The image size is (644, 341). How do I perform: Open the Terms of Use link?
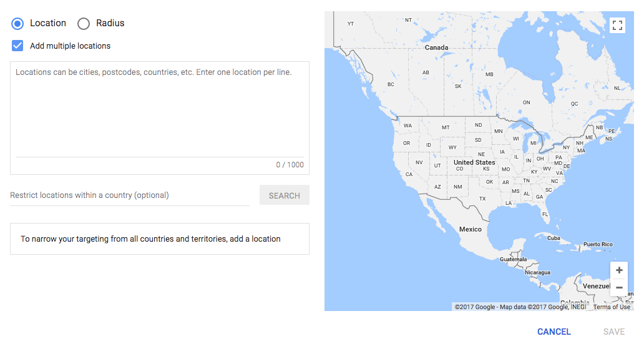pos(612,307)
